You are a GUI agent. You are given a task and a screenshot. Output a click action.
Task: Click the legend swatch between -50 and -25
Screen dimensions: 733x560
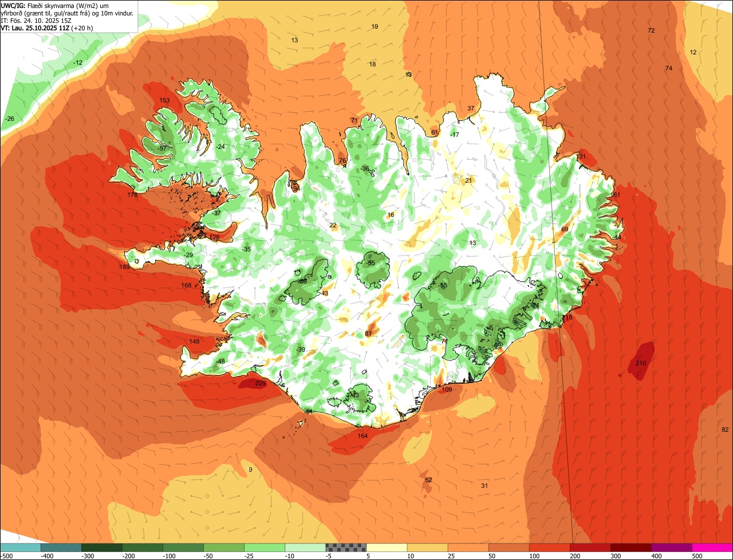pos(224,548)
